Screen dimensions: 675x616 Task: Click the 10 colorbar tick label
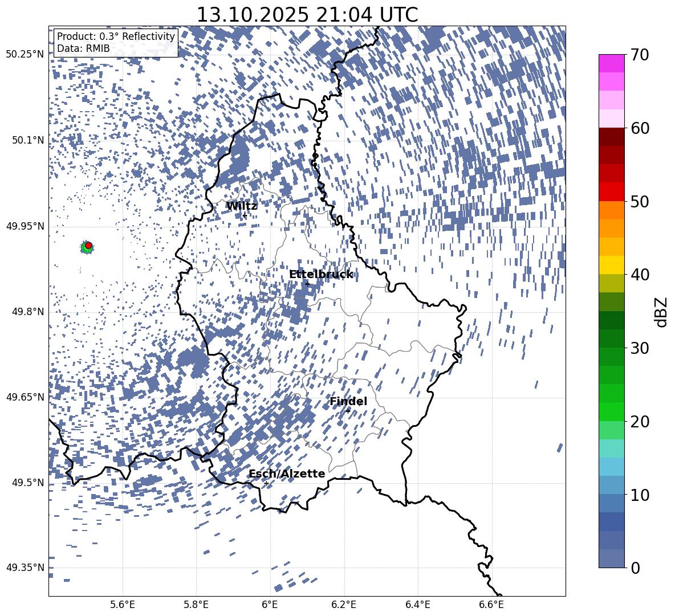coord(640,495)
